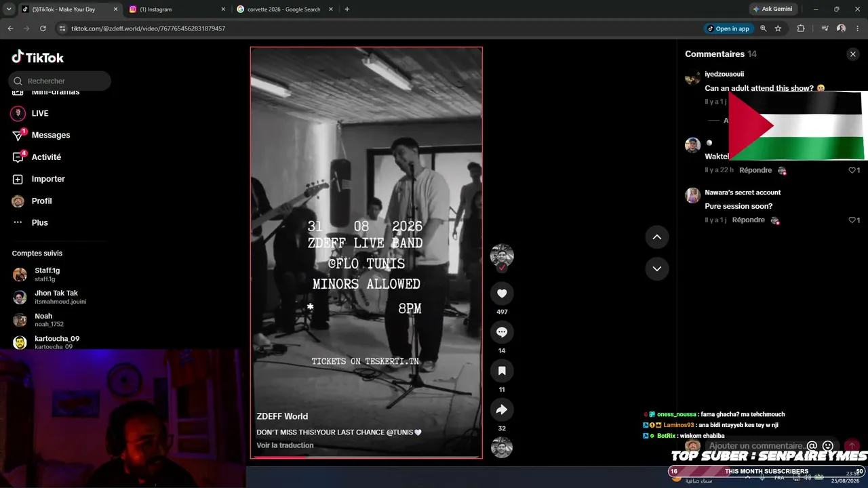Click the iyedzouaouii commenter avatar
This screenshot has width=868, height=488.
click(692, 77)
